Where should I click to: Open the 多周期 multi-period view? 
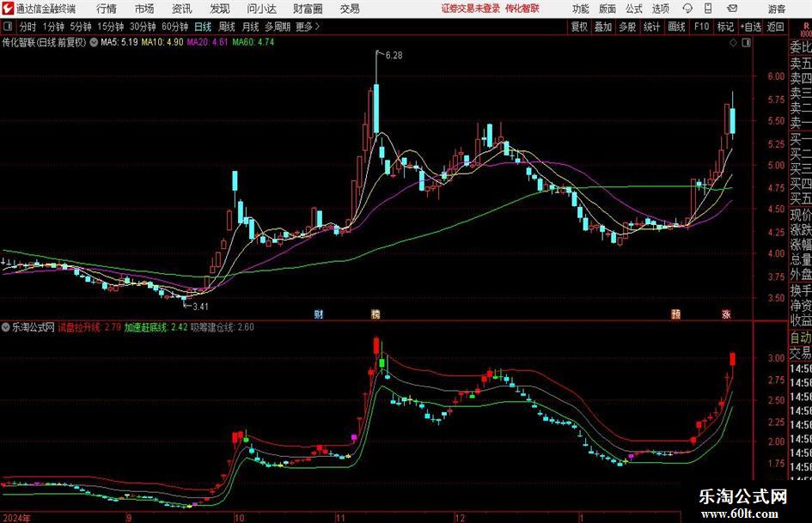pos(278,27)
